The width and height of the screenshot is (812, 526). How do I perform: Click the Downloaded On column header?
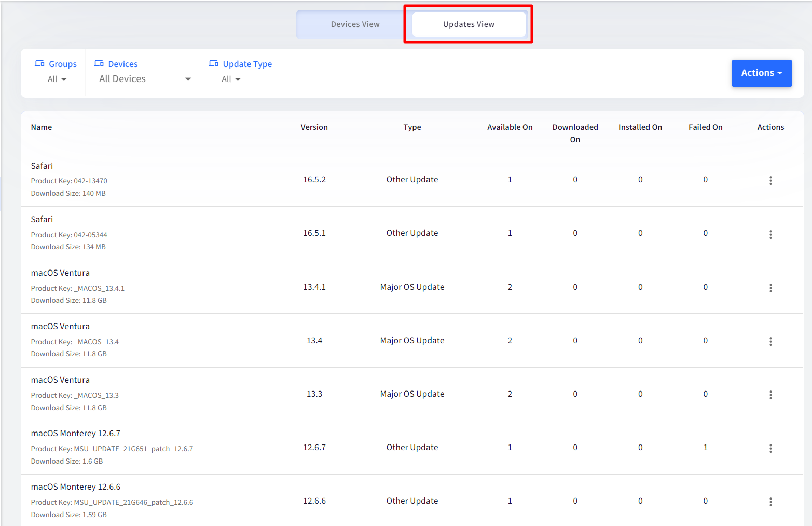coord(575,133)
